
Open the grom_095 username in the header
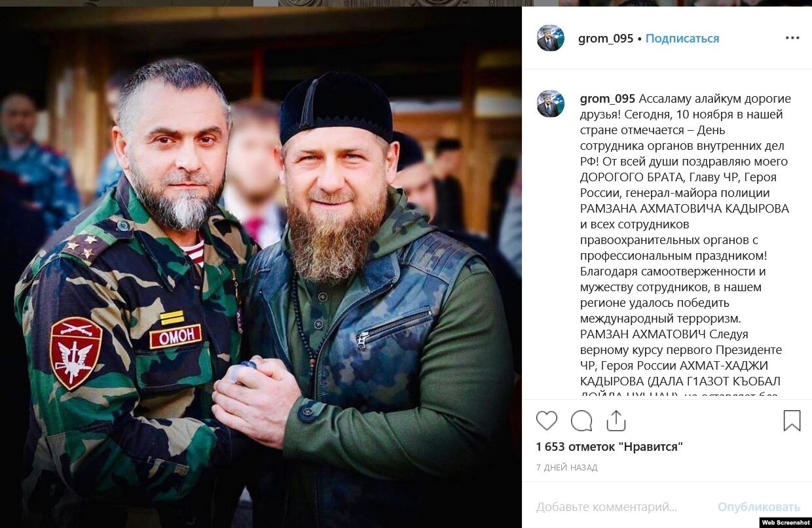(606, 39)
